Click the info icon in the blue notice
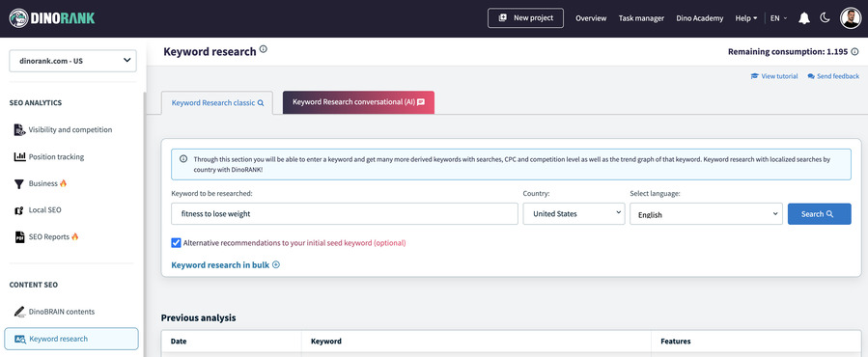868x357 pixels. pos(183,159)
